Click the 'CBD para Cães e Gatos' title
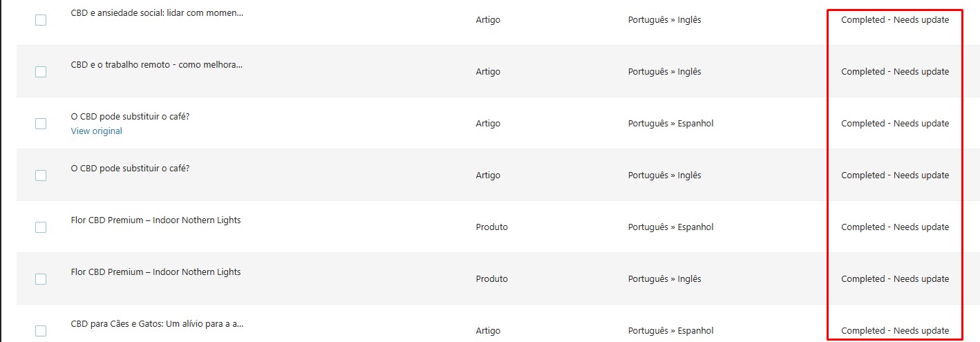Image resolution: width=980 pixels, height=342 pixels. pyautogui.click(x=157, y=323)
